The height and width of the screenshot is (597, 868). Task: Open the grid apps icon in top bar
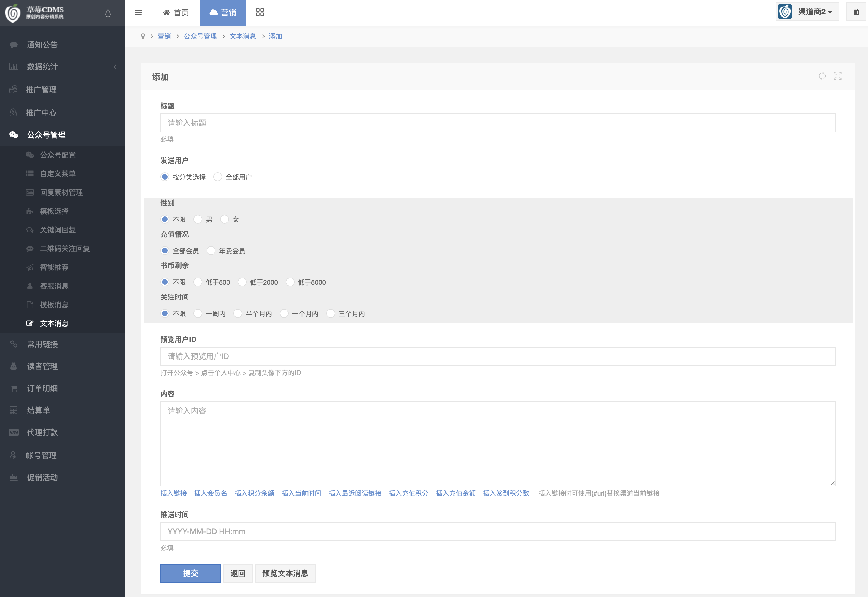260,12
